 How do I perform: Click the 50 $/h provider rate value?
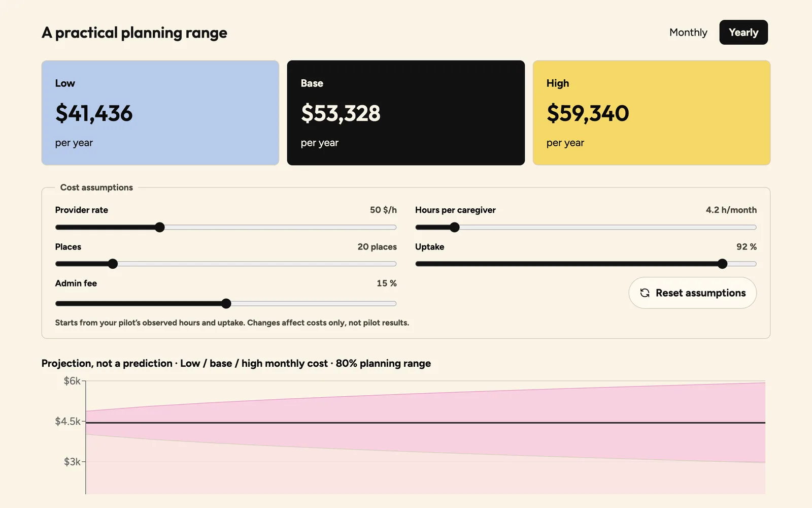tap(383, 210)
